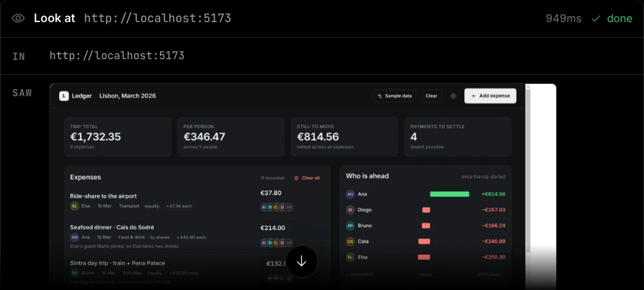
Task: Click the +1 badge in Seafood dinner row
Action: pos(289,243)
